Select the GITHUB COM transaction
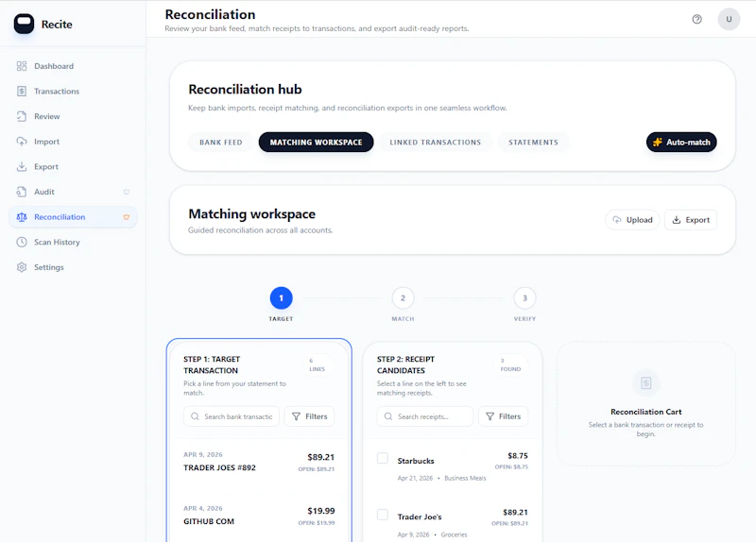The image size is (756, 542). pyautogui.click(x=259, y=516)
